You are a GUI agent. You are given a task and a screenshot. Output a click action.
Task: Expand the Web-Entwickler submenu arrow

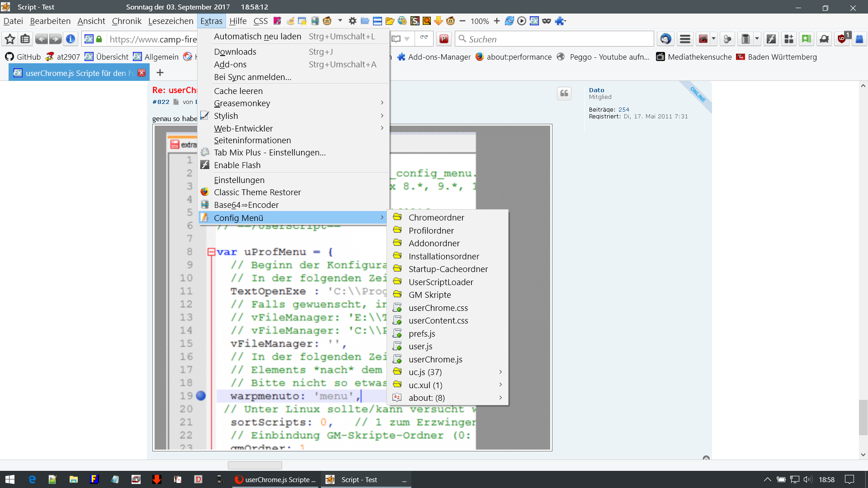(382, 128)
